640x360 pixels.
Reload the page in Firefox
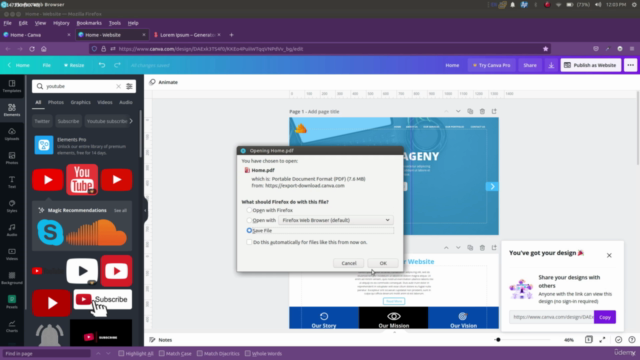pyautogui.click(x=32, y=49)
